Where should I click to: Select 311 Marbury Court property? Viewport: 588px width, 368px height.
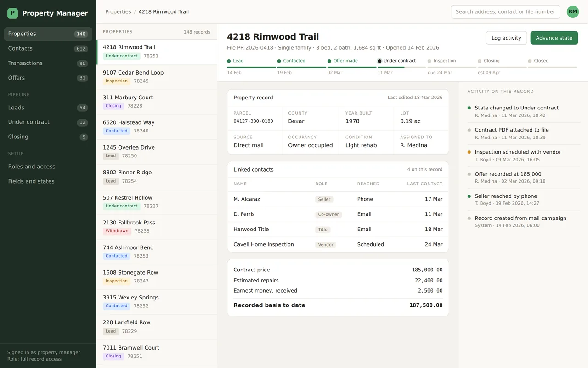157,102
